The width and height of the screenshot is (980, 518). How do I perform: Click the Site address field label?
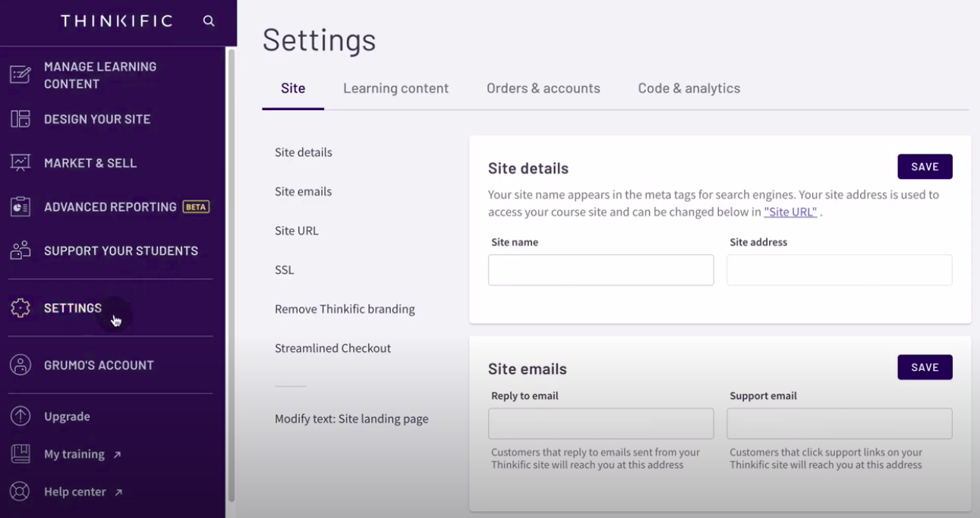click(758, 242)
